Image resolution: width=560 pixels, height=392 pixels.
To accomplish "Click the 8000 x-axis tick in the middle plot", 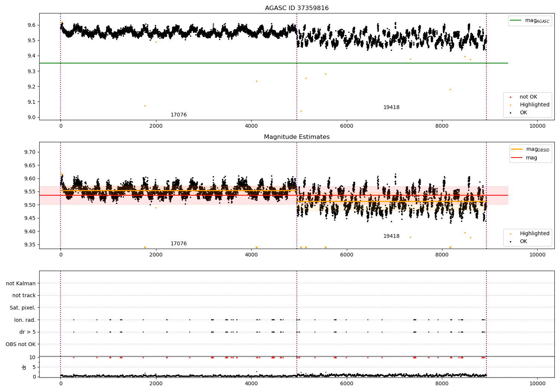I will tap(442, 255).
